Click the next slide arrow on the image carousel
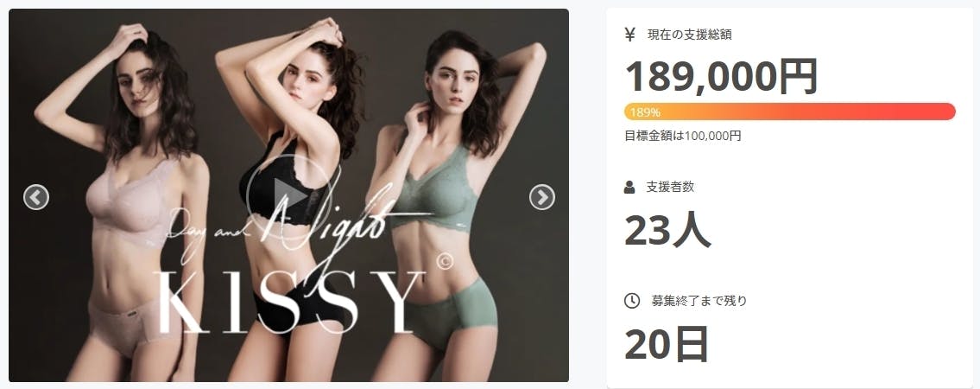 point(542,197)
